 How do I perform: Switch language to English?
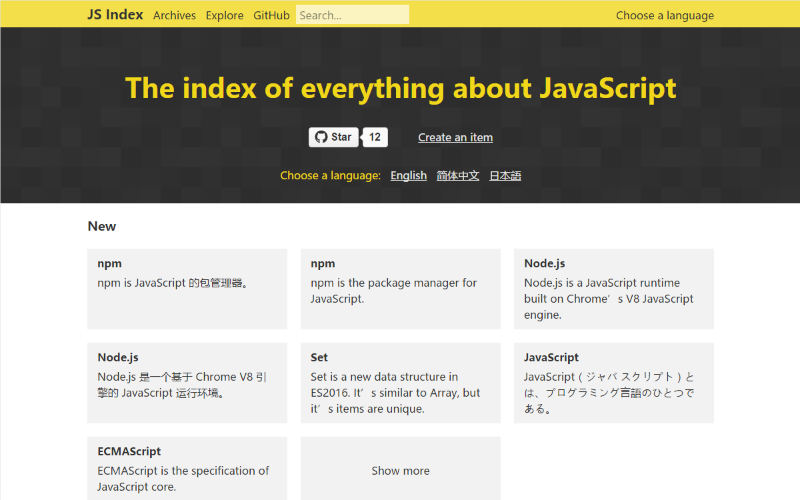(x=408, y=175)
